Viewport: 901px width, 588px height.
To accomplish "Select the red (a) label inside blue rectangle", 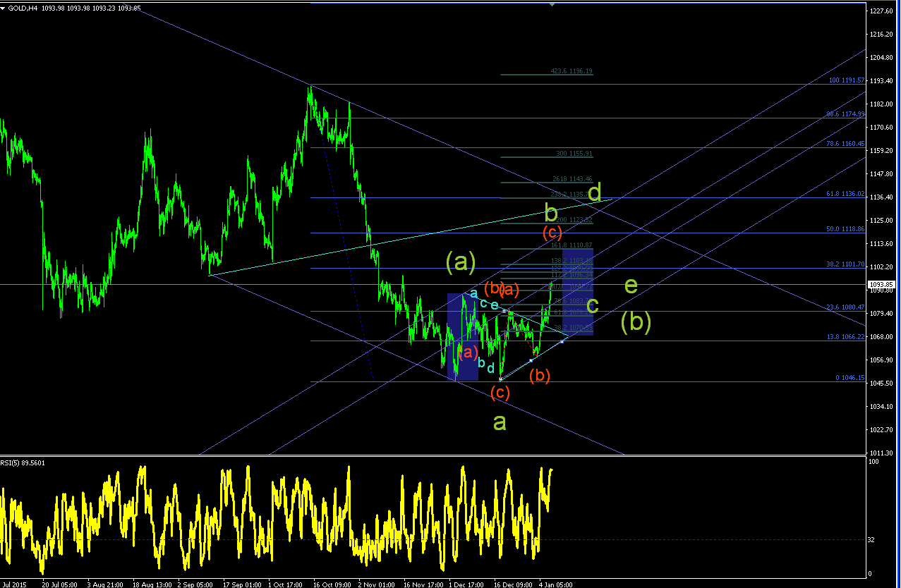I will (x=468, y=351).
